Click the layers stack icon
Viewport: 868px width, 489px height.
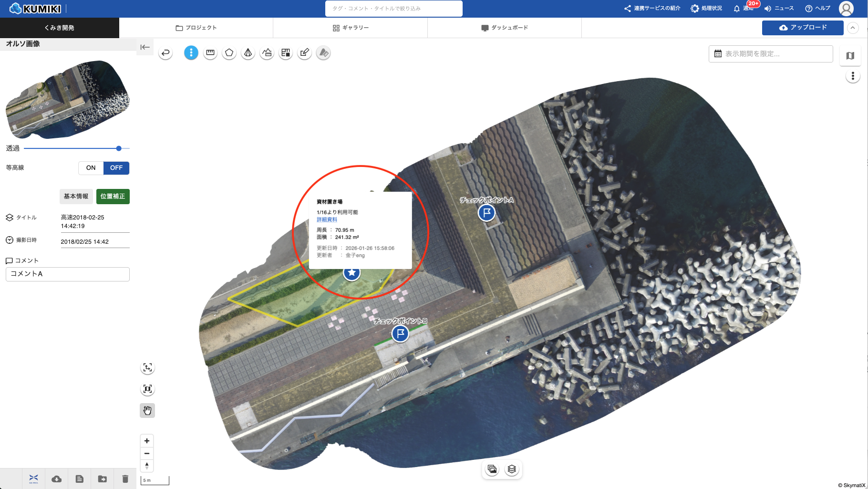click(512, 469)
